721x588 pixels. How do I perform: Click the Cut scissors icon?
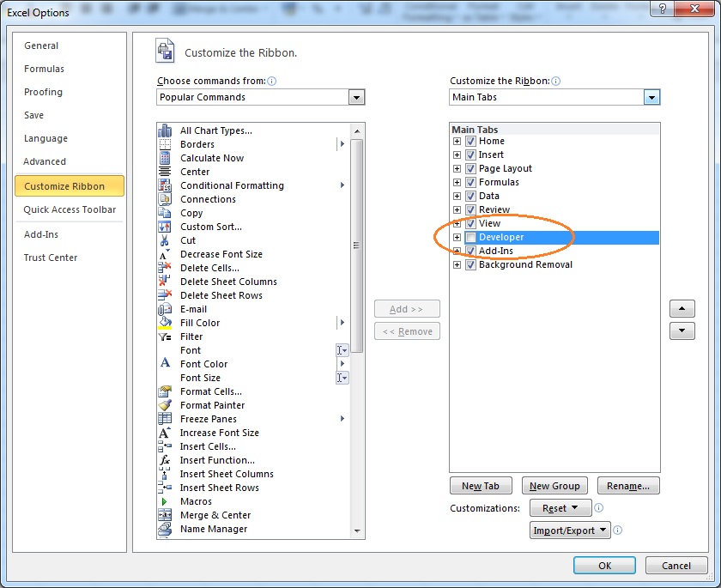165,240
